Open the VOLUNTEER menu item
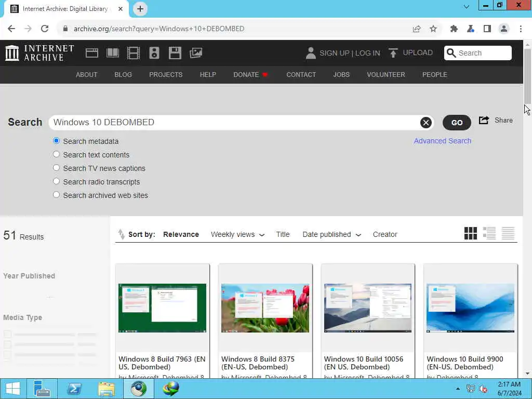 coord(386,75)
